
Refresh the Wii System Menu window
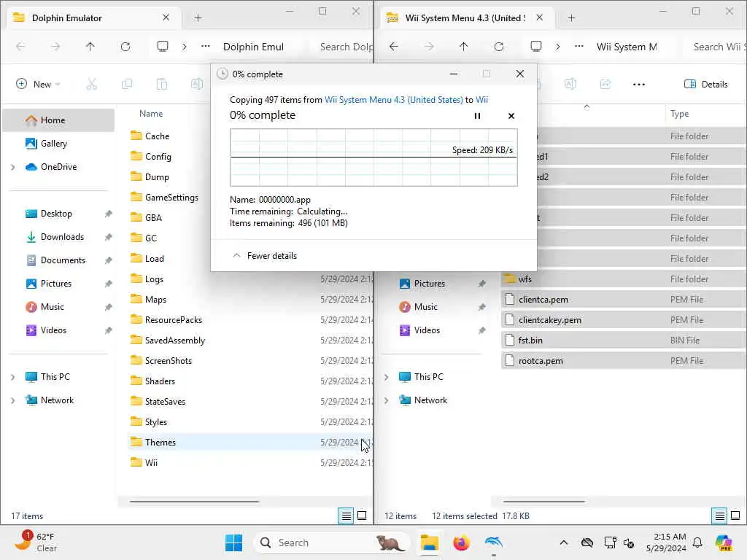pos(499,46)
